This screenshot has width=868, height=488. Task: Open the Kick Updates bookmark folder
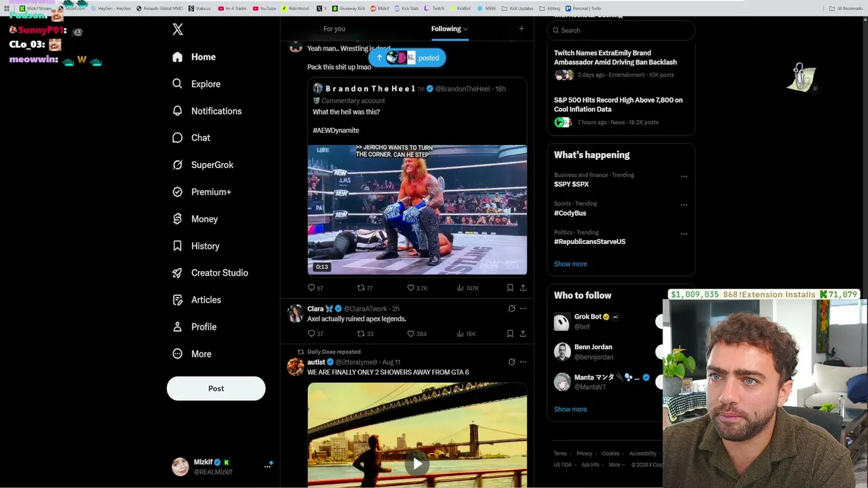click(x=517, y=8)
